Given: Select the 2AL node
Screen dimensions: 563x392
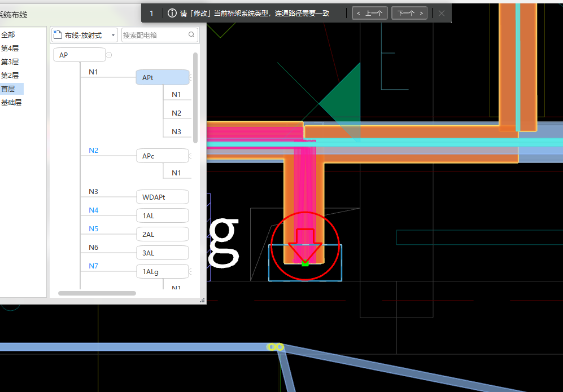Looking at the screenshot, I should pyautogui.click(x=162, y=235).
